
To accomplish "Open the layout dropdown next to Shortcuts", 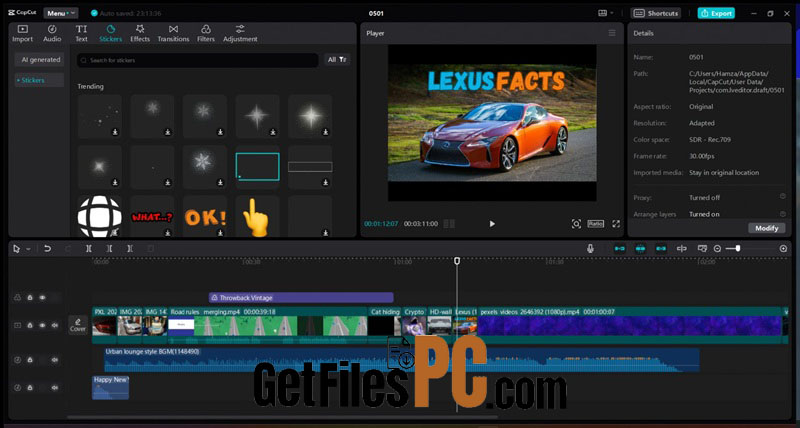I will (x=606, y=13).
